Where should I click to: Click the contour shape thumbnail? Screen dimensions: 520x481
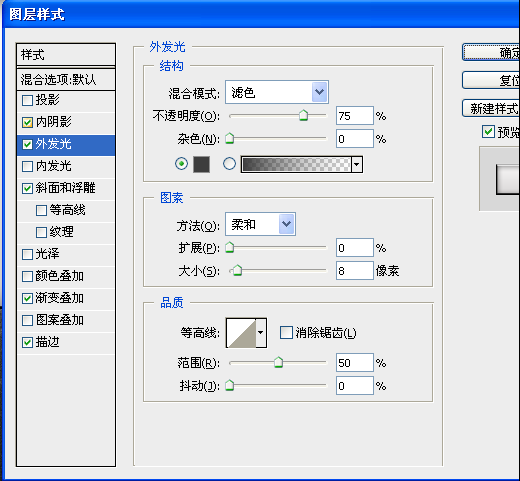tap(242, 333)
